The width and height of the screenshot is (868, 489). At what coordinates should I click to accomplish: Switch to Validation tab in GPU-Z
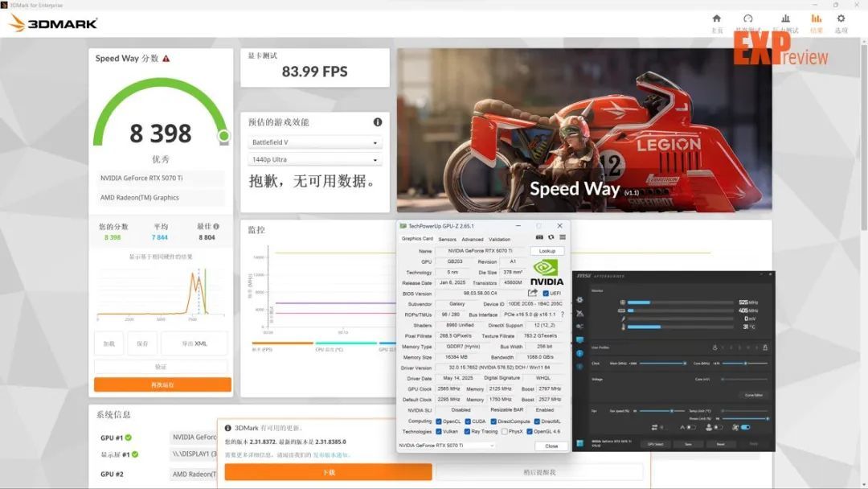(x=499, y=239)
